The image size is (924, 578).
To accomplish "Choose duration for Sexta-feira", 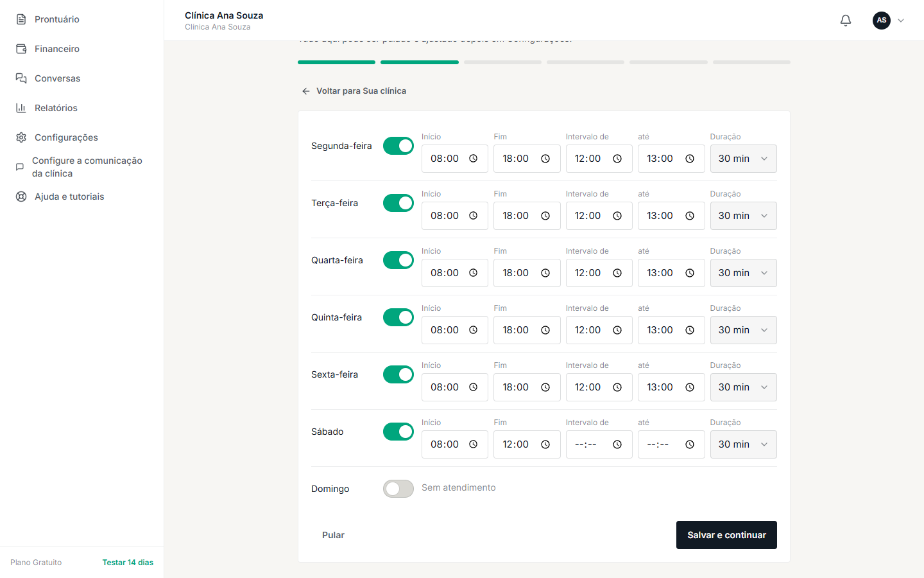I will click(743, 387).
